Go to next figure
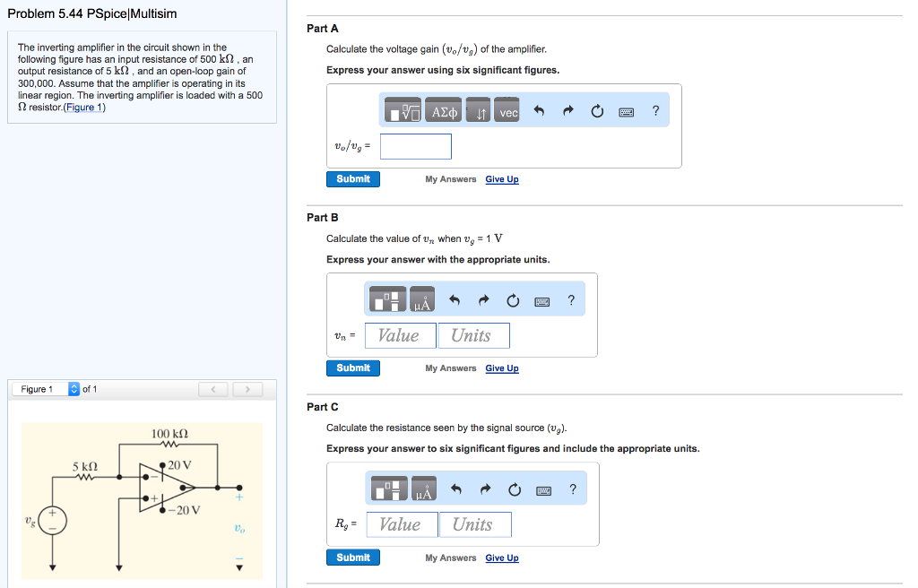This screenshot has width=918, height=588. tap(247, 389)
